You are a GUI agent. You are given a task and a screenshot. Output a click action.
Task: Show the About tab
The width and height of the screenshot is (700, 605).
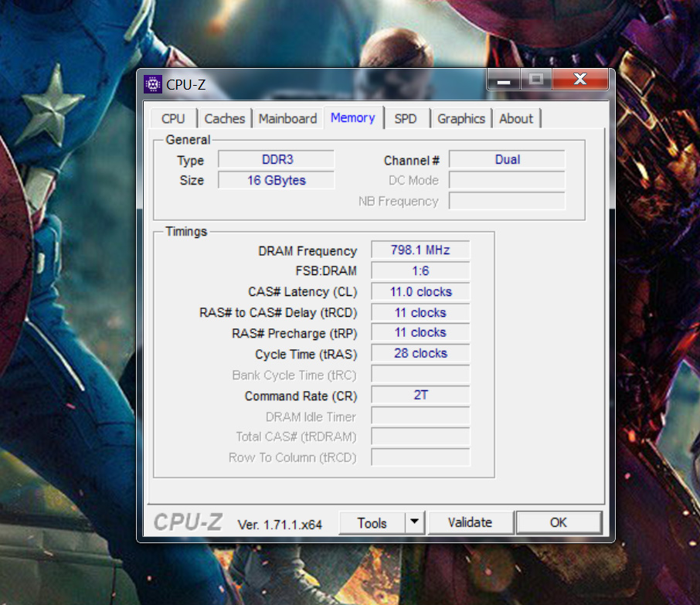pos(516,119)
